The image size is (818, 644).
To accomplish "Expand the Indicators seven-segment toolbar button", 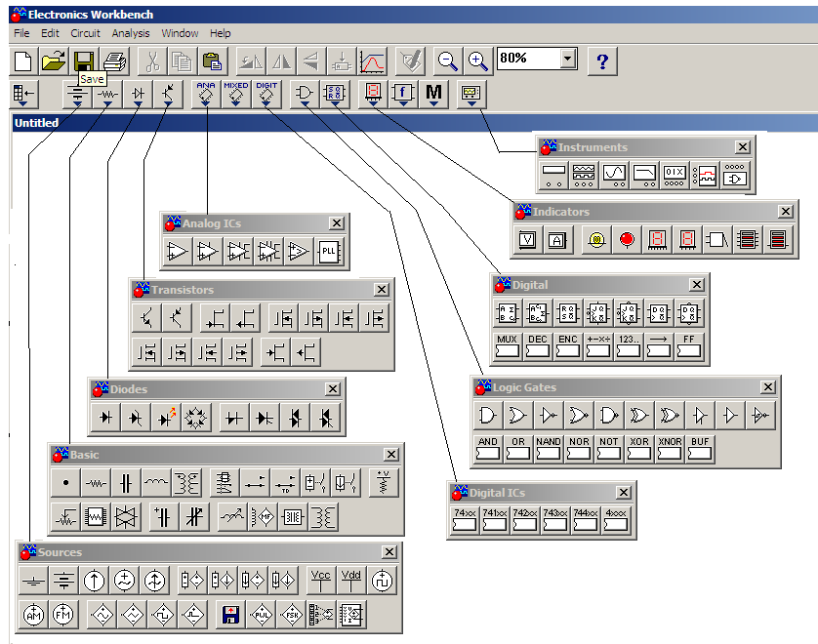I will tap(373, 95).
